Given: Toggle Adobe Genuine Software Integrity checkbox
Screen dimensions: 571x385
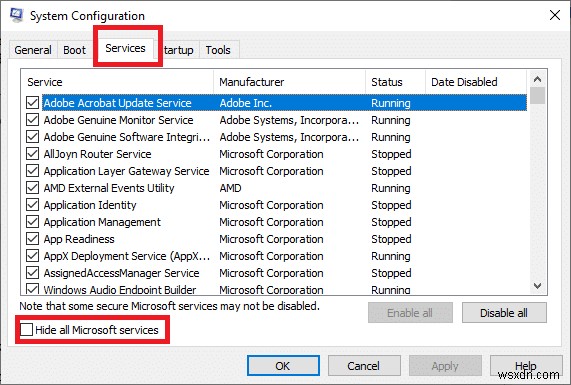Looking at the screenshot, I should [32, 137].
